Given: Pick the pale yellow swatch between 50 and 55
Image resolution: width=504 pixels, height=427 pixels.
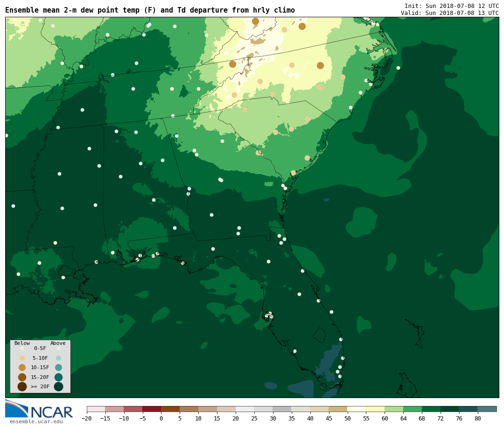Looking at the screenshot, I should click(x=357, y=409).
